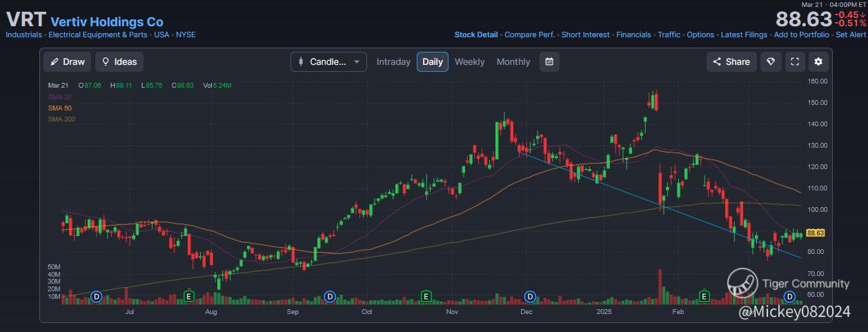The width and height of the screenshot is (868, 332).
Task: Switch to the Weekly timeframe
Action: (469, 61)
